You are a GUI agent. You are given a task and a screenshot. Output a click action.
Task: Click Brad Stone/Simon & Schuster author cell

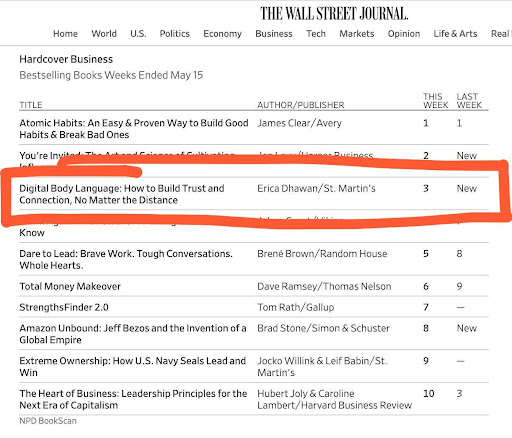pyautogui.click(x=323, y=329)
